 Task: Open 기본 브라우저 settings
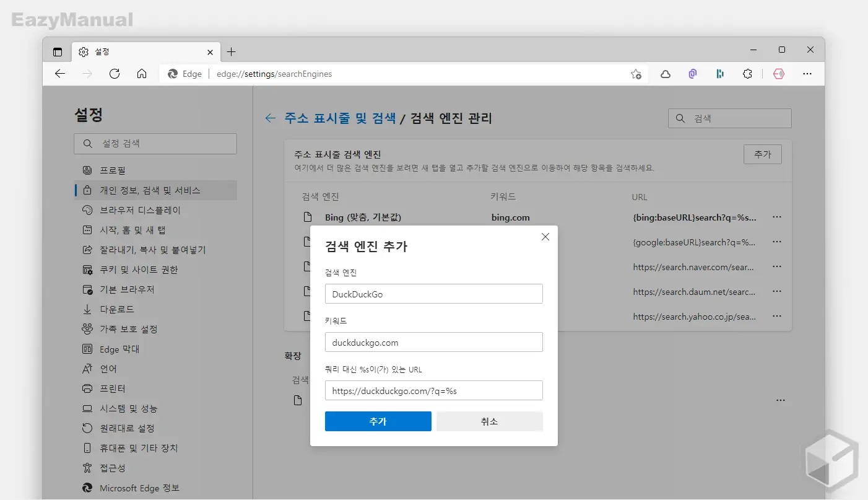coord(155,289)
